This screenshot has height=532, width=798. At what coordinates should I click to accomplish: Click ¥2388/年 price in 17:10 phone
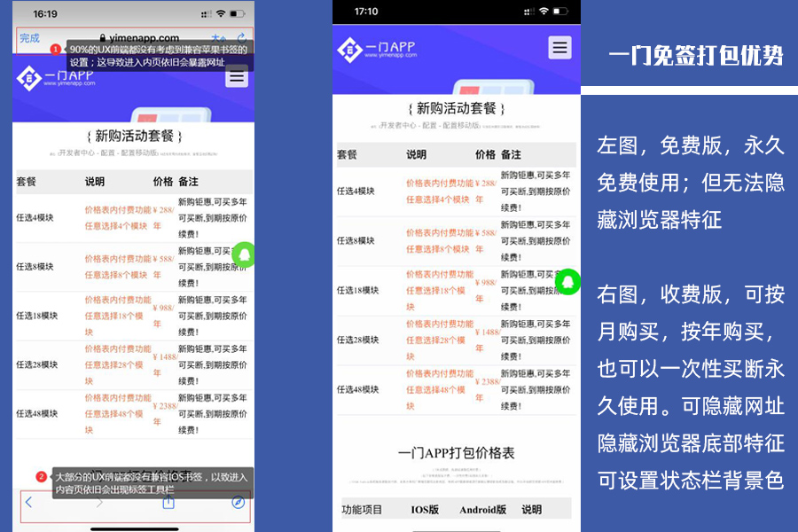pos(488,389)
